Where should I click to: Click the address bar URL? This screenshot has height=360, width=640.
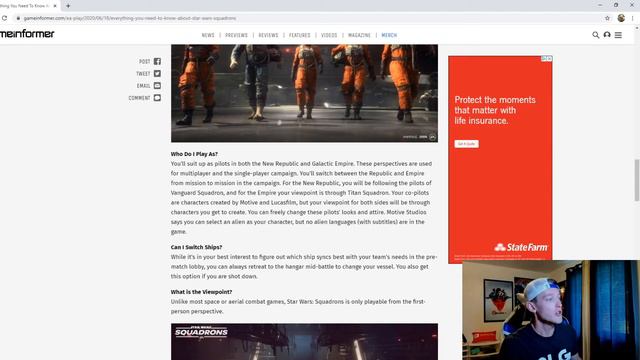pos(130,18)
